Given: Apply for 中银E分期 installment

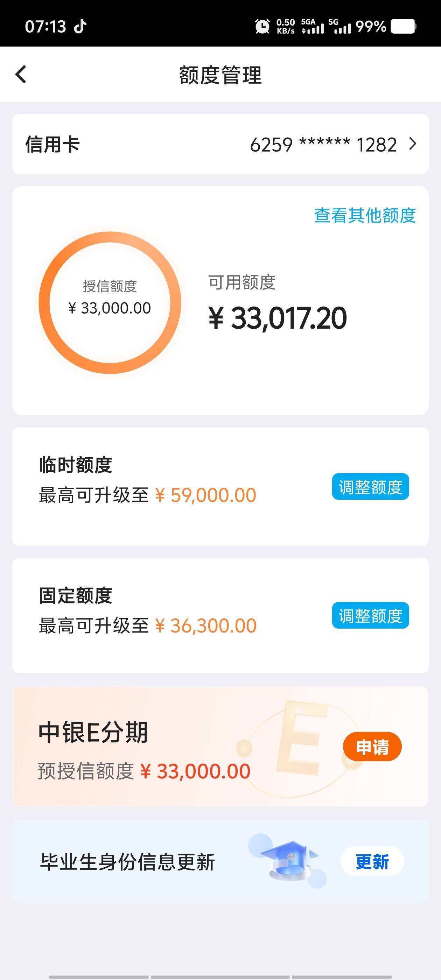Looking at the screenshot, I should point(372,747).
